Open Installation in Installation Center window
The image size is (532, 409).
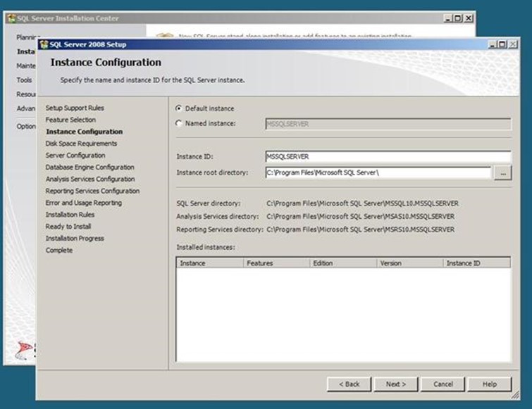coord(26,51)
